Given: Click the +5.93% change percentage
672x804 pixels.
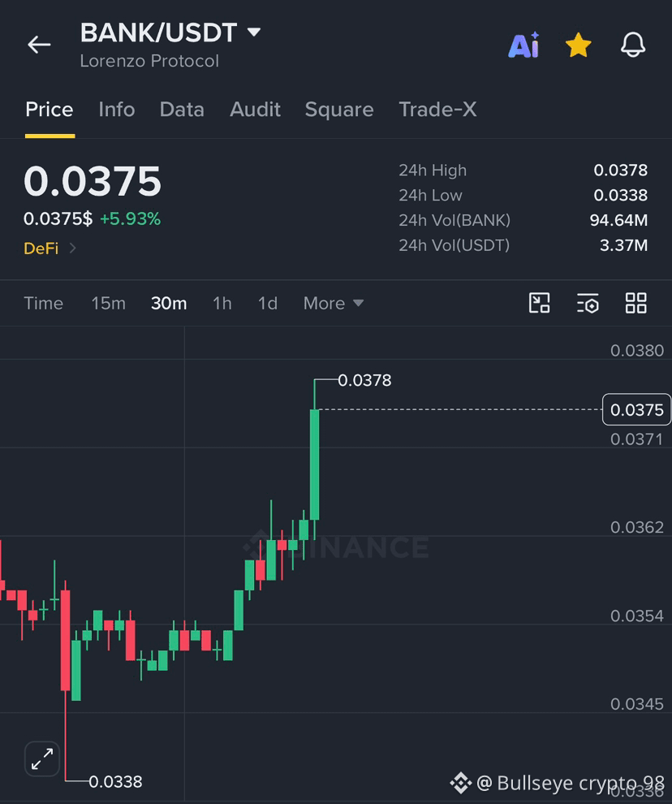Looking at the screenshot, I should [130, 219].
